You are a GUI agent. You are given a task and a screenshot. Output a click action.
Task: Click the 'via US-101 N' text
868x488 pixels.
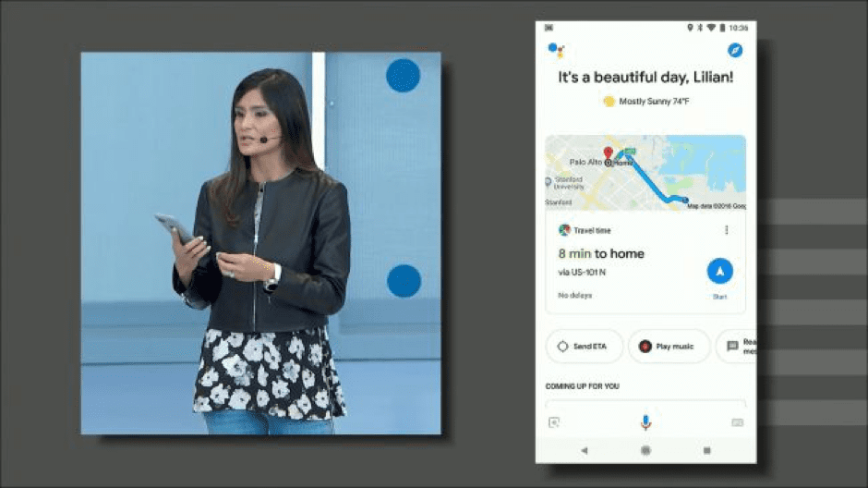(x=582, y=272)
